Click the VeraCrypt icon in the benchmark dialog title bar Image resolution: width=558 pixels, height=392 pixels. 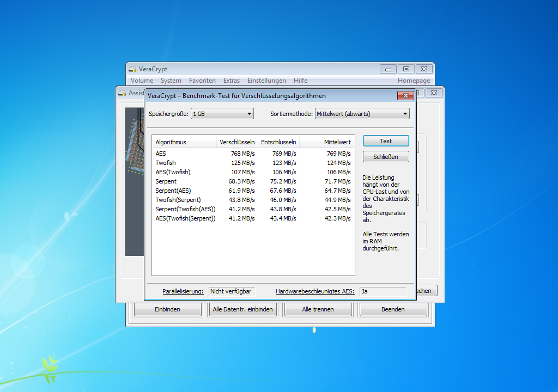pyautogui.click(x=148, y=95)
